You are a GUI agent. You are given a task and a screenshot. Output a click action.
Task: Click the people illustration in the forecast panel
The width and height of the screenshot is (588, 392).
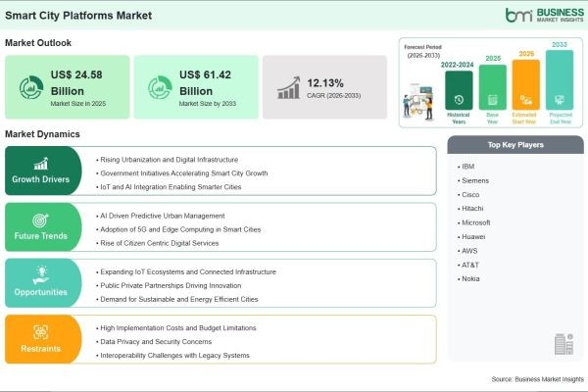(x=418, y=102)
